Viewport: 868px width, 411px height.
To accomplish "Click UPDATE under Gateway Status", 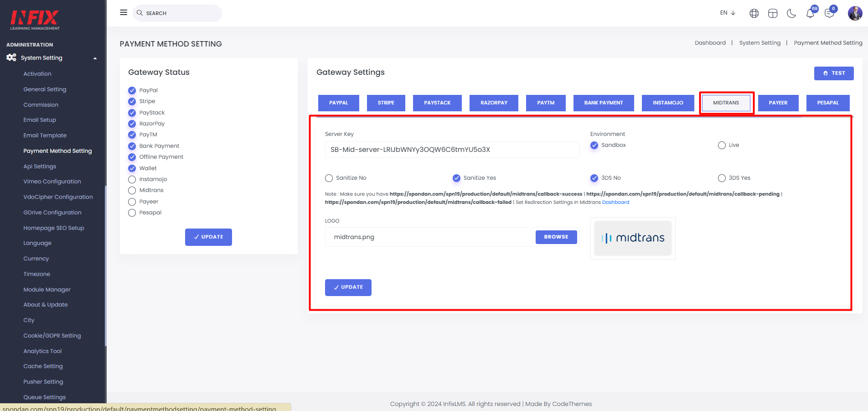I will [x=208, y=237].
